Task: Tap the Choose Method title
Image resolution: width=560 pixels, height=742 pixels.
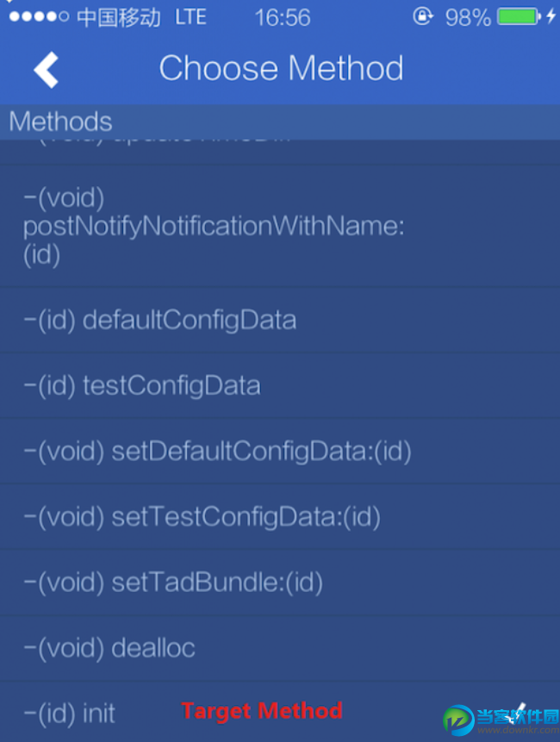Action: click(x=281, y=69)
